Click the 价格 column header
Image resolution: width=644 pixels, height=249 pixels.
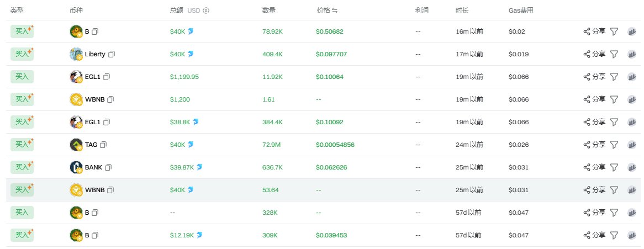click(x=323, y=10)
